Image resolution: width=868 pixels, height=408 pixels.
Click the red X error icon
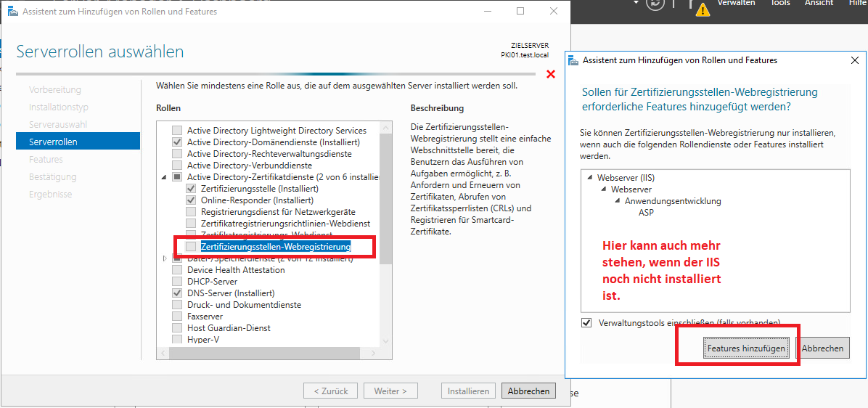tap(550, 74)
